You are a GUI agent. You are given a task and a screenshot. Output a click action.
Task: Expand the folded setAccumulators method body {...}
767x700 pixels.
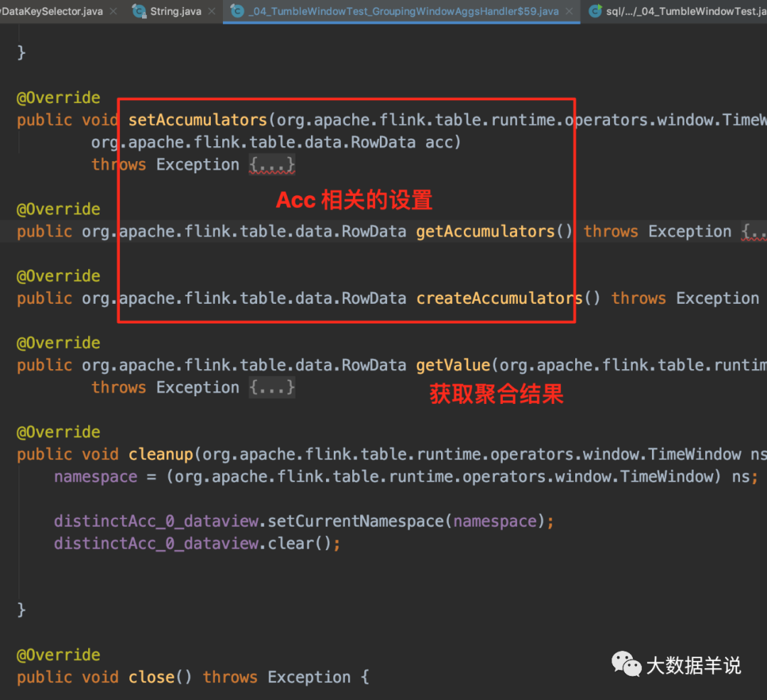273,164
